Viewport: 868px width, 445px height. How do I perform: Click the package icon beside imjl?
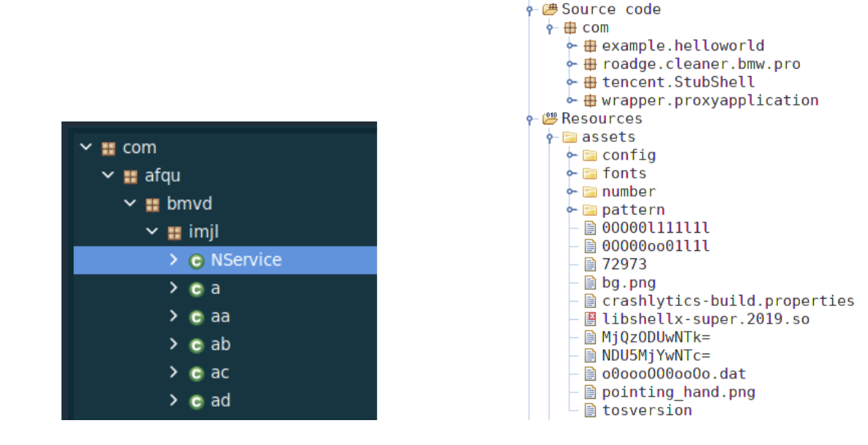175,233
